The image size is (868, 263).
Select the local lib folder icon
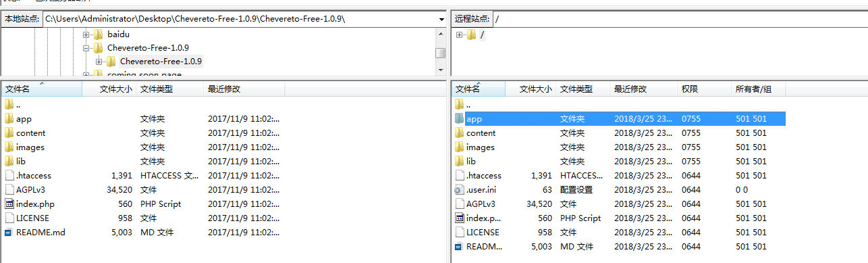(9, 161)
